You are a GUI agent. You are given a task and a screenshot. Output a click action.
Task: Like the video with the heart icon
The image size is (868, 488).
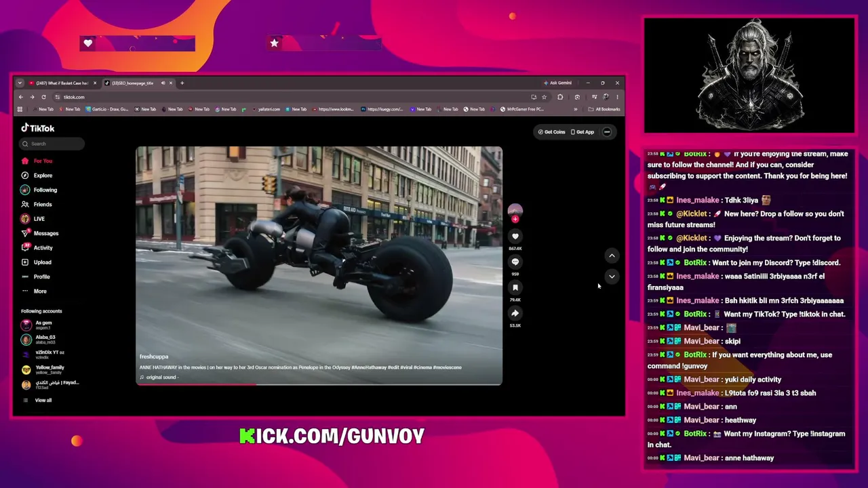515,237
